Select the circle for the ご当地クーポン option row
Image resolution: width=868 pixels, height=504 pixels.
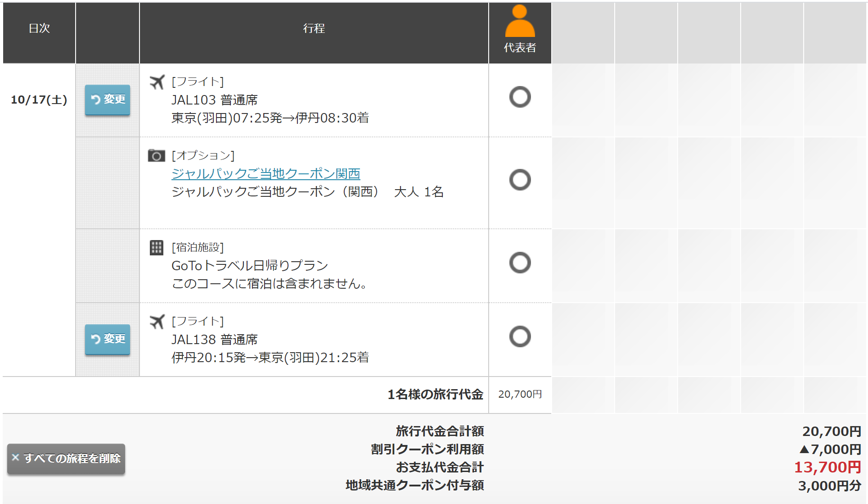(520, 180)
